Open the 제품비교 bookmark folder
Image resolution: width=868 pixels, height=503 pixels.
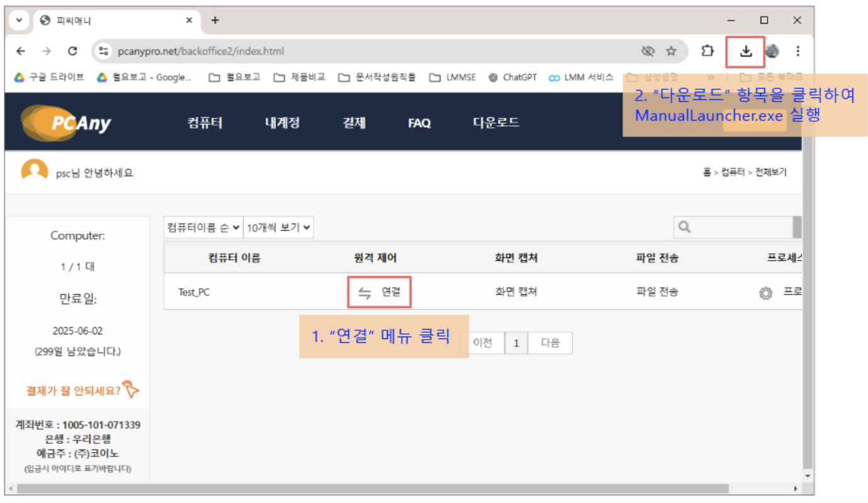[x=300, y=77]
